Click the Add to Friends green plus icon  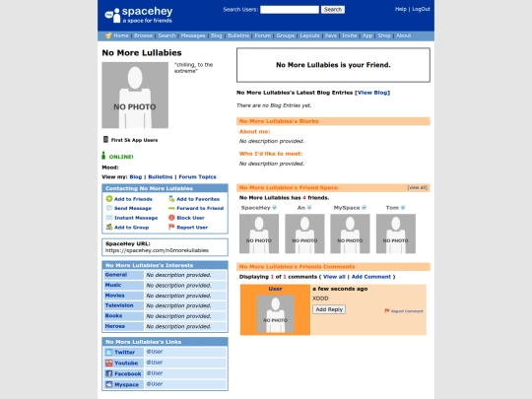pos(109,199)
